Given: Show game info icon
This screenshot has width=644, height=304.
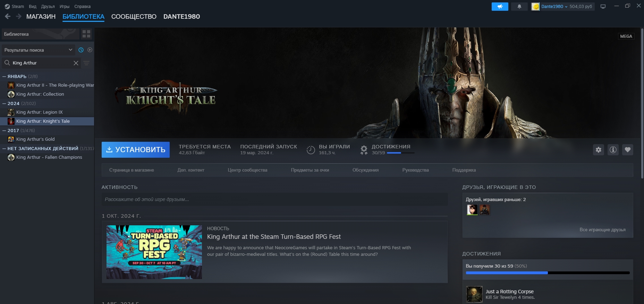Looking at the screenshot, I should (613, 150).
